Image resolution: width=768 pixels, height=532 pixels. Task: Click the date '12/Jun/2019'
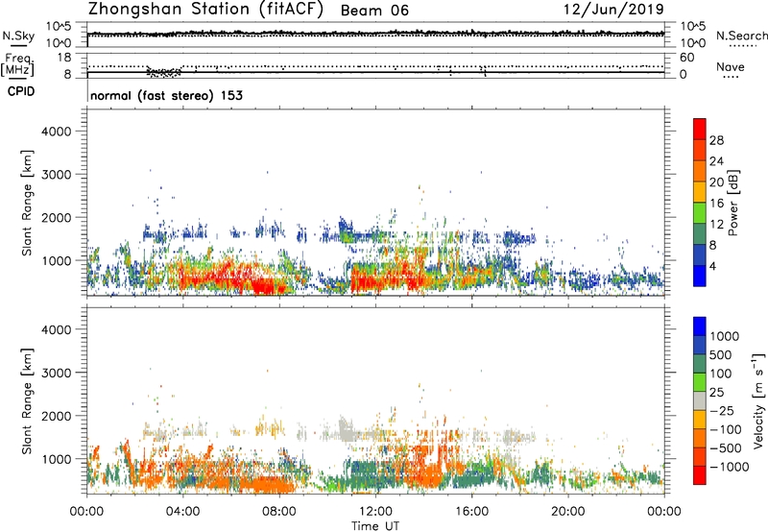tap(613, 9)
